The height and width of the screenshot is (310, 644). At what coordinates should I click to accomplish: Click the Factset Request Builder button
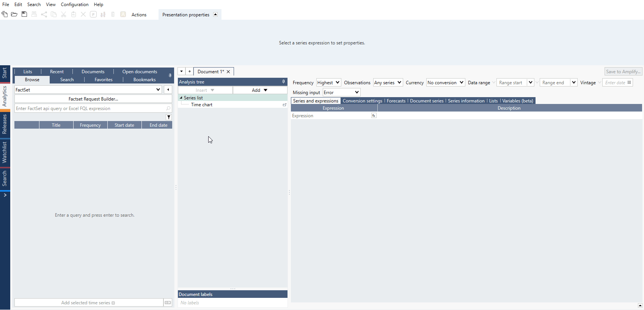[93, 99]
